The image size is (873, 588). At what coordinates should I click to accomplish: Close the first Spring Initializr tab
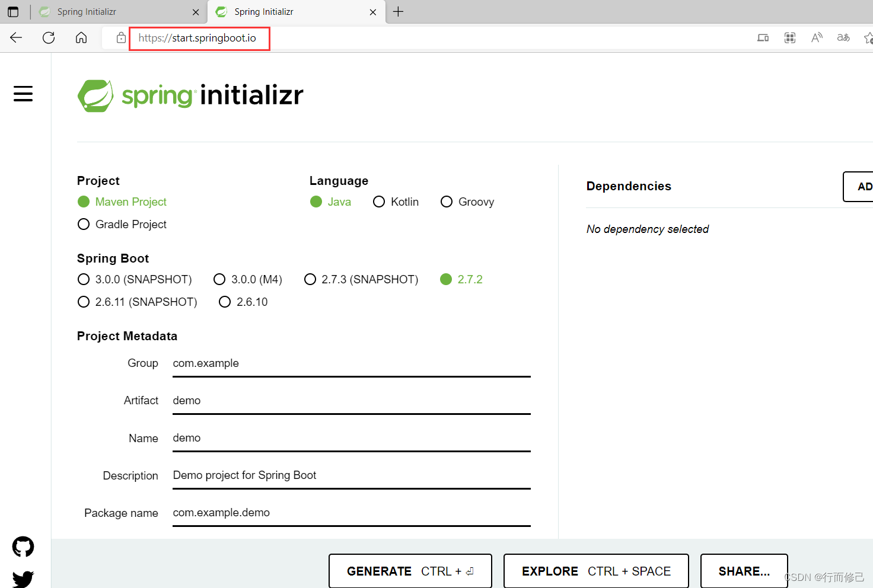(196, 12)
